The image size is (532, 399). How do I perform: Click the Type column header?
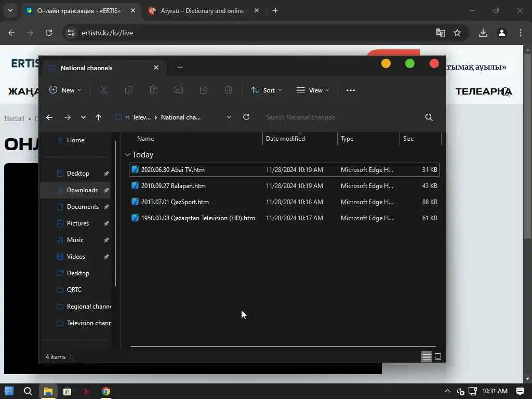pos(347,138)
